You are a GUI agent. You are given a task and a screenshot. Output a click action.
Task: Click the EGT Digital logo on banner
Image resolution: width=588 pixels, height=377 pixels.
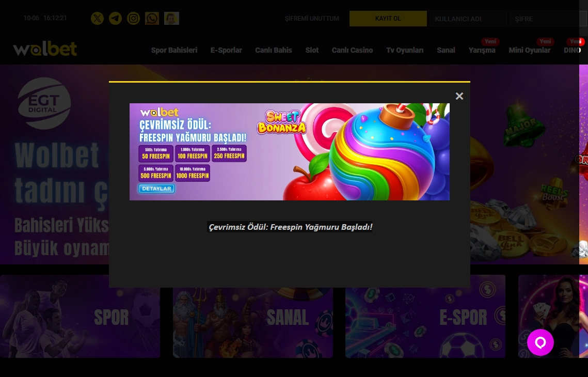coord(44,103)
